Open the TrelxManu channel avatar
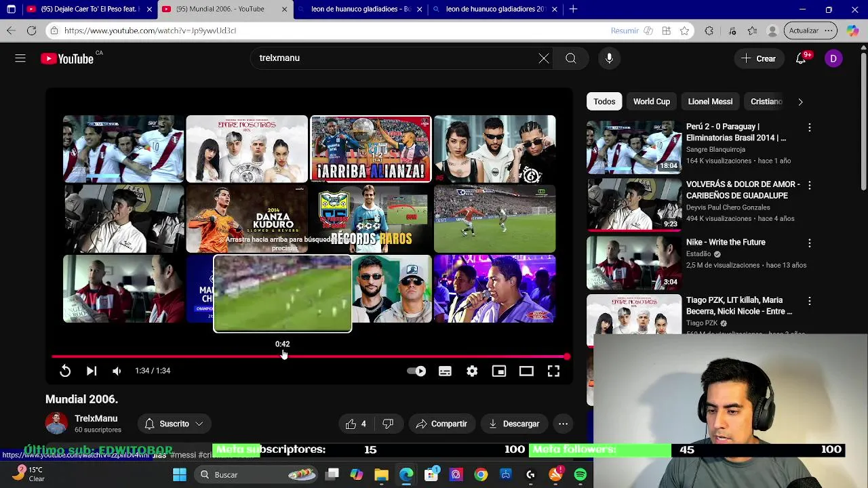The width and height of the screenshot is (868, 488). pos(56,424)
